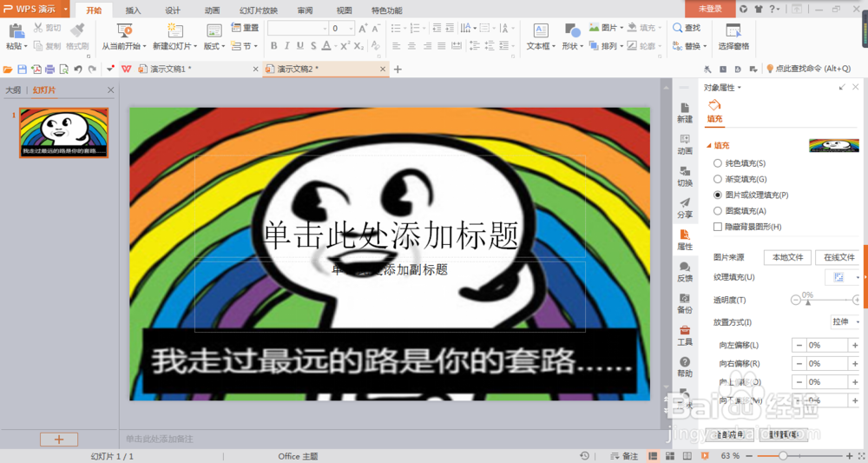Click the New Slide (新建幻灯片) icon
This screenshot has width=868, height=463.
coord(175,30)
